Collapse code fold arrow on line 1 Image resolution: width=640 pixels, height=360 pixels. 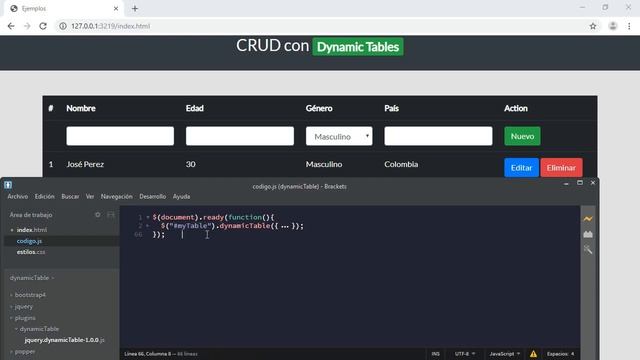click(147, 217)
